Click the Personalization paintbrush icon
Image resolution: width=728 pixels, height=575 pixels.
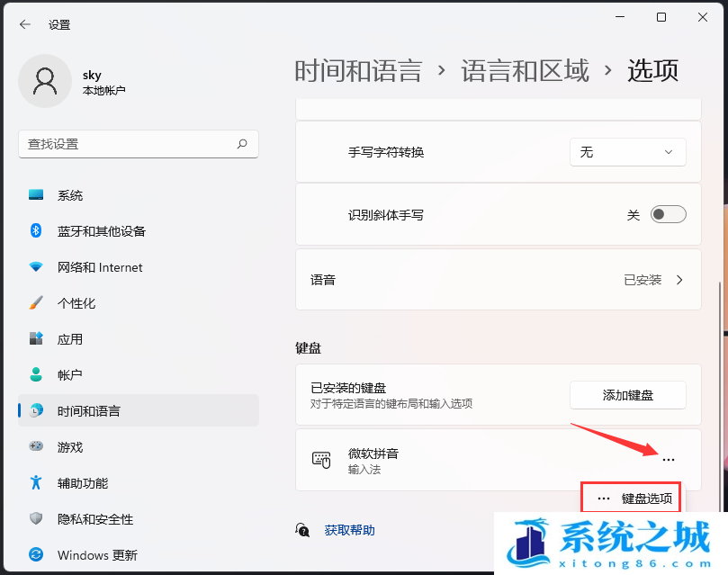36,302
